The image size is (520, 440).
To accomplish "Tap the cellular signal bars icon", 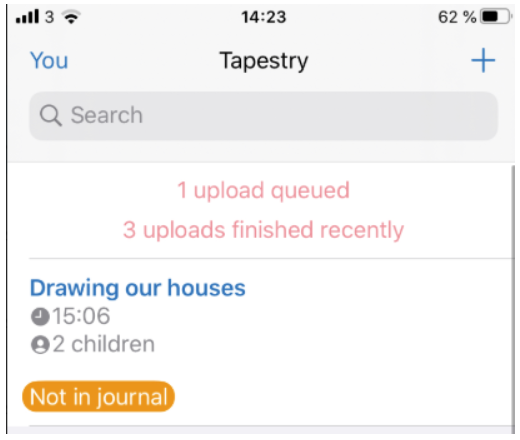I will 27,16.
